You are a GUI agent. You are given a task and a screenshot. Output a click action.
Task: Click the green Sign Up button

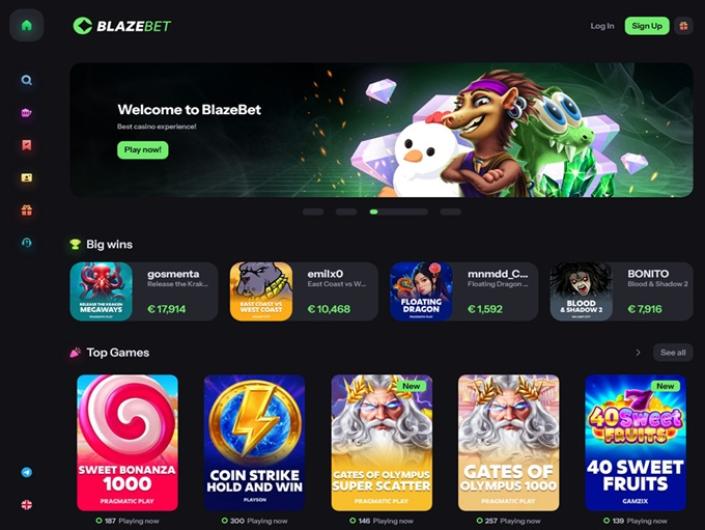pyautogui.click(x=647, y=26)
